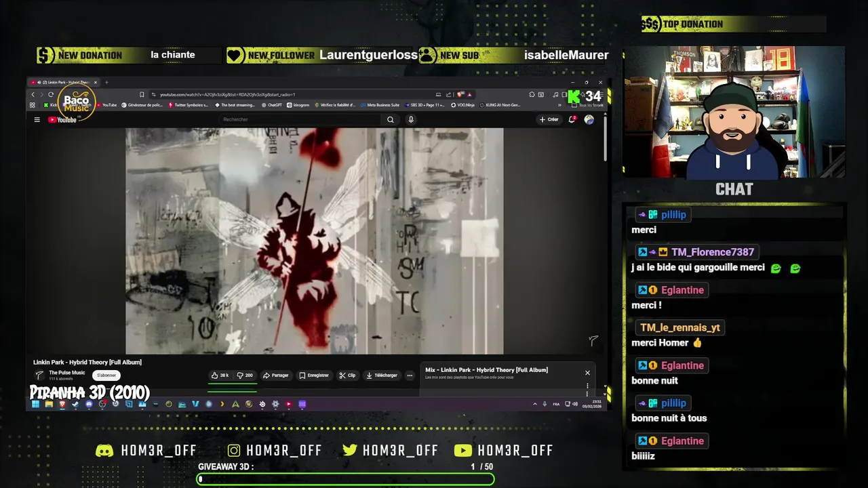Open the Twitter Symboles bookmark
868x488 pixels.
(187, 105)
